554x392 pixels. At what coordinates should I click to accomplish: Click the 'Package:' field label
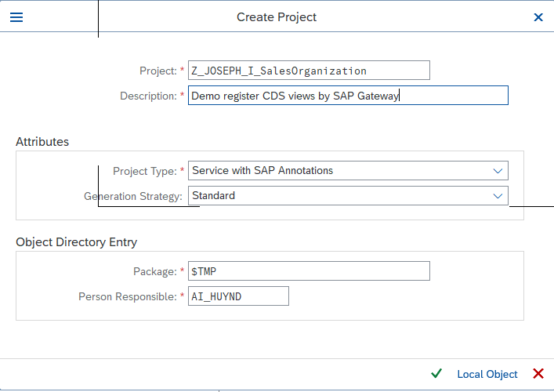click(154, 271)
